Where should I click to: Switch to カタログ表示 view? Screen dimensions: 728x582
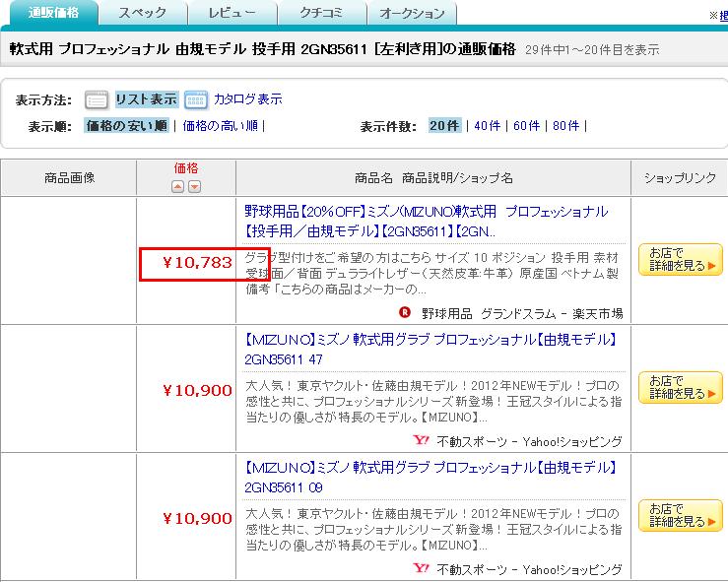[247, 98]
